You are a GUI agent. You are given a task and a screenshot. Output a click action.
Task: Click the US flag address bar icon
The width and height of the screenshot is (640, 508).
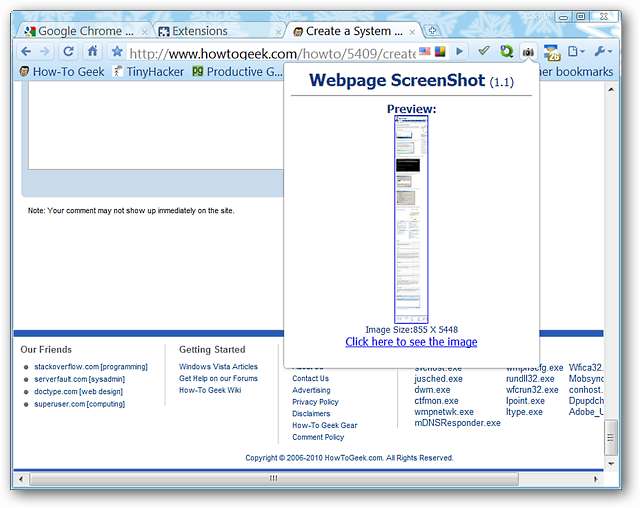point(424,51)
